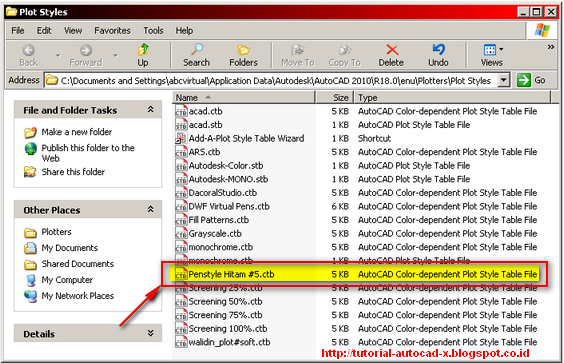Expand the Details panel
The height and width of the screenshot is (363, 564).
(151, 333)
